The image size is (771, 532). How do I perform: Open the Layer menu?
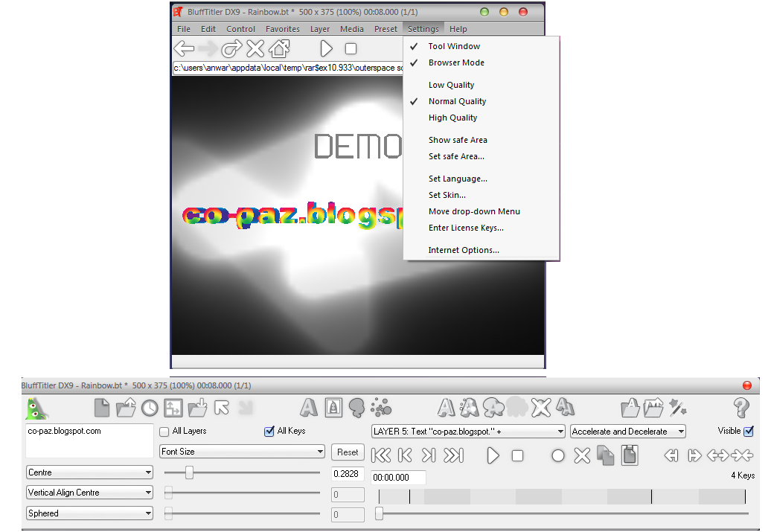pos(319,29)
